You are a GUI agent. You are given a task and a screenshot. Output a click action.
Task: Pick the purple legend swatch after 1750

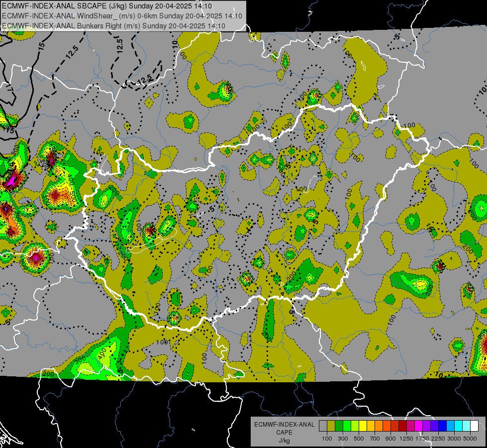coord(427,426)
